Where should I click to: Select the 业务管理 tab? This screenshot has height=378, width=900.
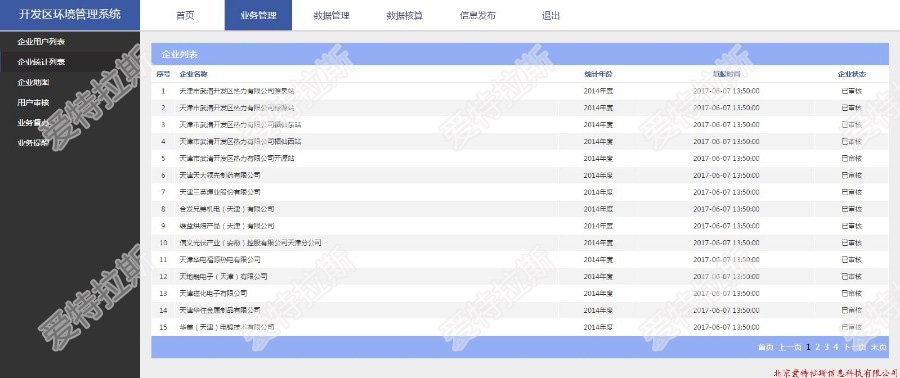pyautogui.click(x=258, y=15)
